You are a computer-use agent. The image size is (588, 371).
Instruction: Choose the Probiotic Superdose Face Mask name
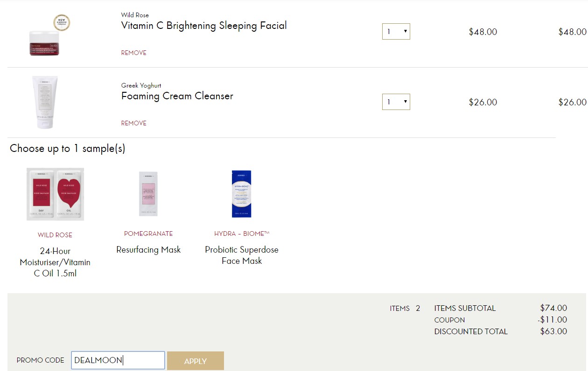pos(242,255)
